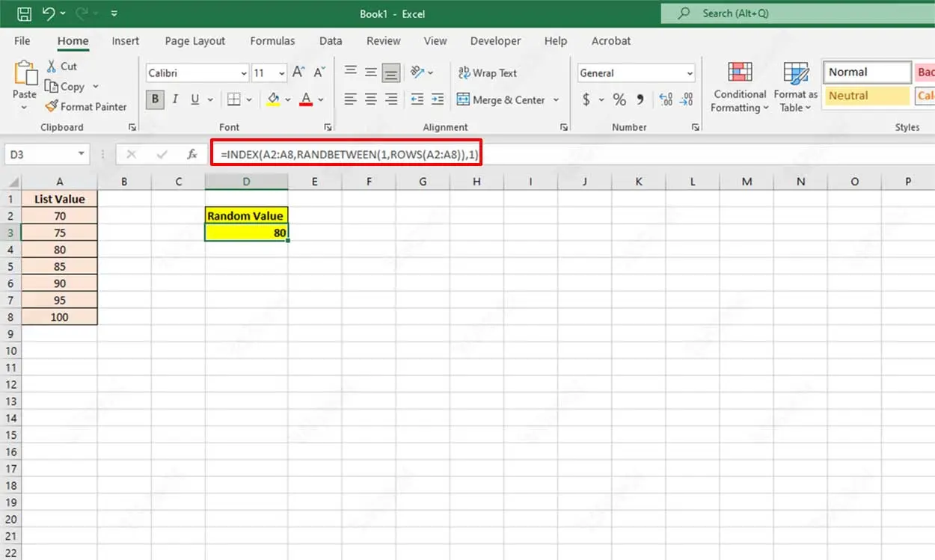Click the Increase Decimal icon
This screenshot has width=935, height=560.
coord(666,99)
